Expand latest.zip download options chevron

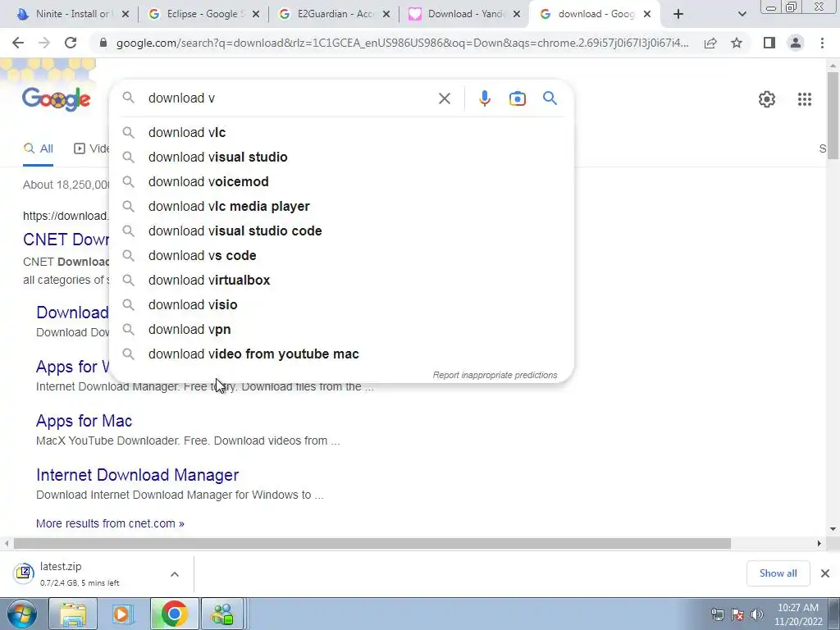[175, 574]
